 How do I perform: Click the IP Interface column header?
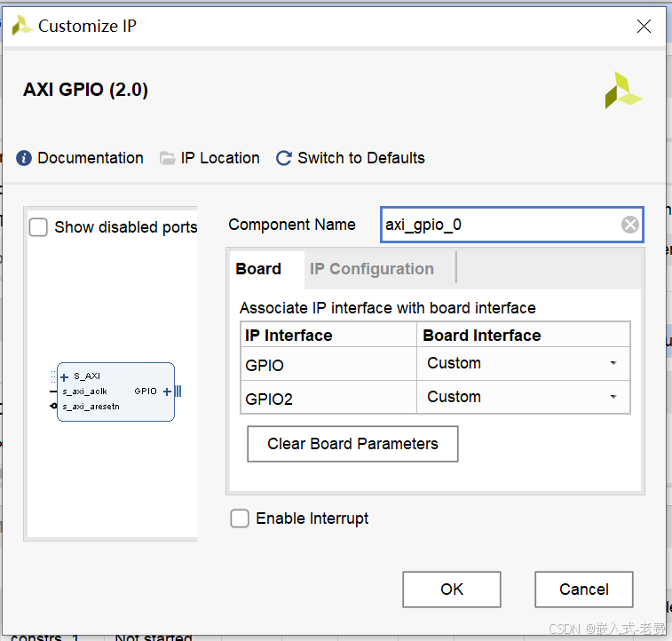point(328,335)
